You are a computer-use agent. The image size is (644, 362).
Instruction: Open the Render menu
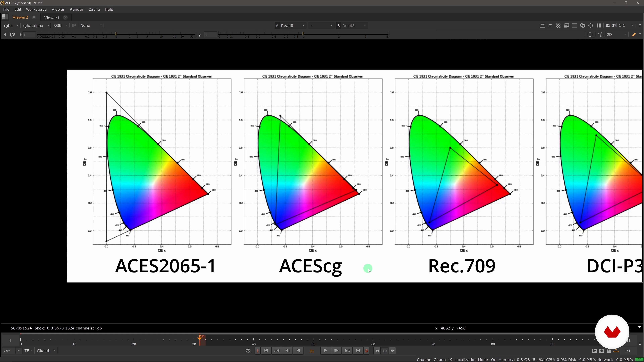pos(76,10)
